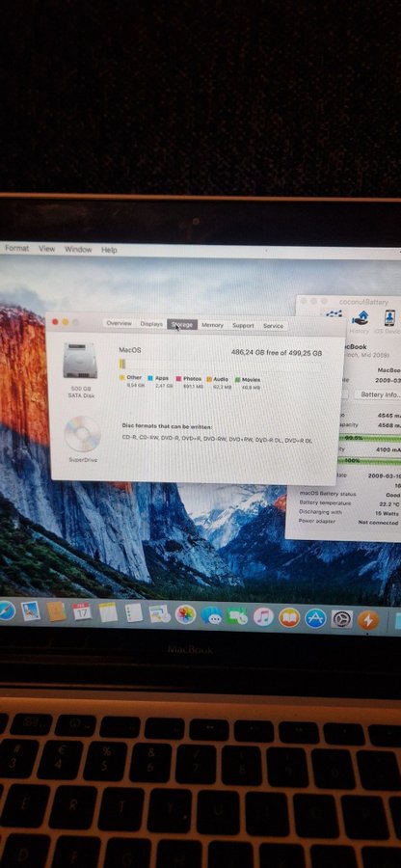Click 'Disc formats that can be written' heading
This screenshot has height=868, width=401.
pyautogui.click(x=167, y=426)
